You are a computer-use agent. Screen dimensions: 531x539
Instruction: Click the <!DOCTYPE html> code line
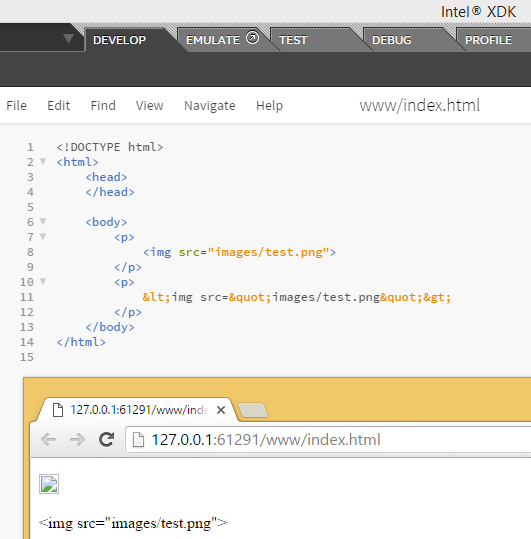tap(110, 147)
